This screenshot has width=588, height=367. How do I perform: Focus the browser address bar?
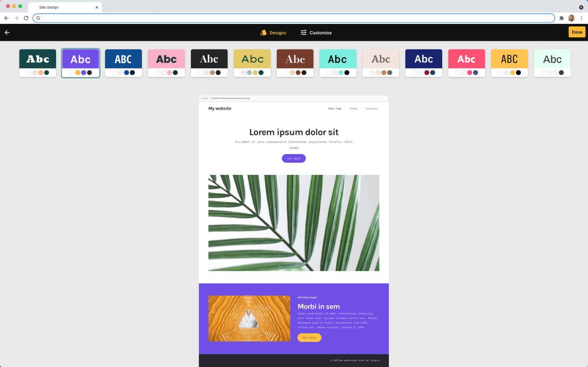point(294,18)
